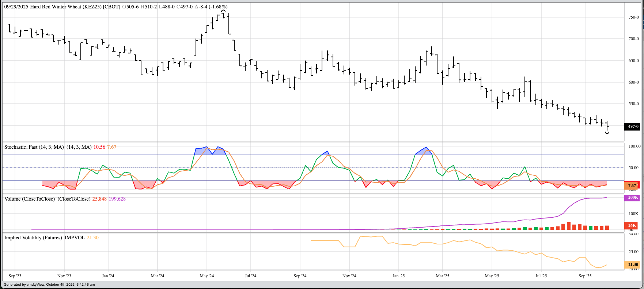Click the tallest red volume bar
This screenshot has width=644, height=289.
coord(569,226)
